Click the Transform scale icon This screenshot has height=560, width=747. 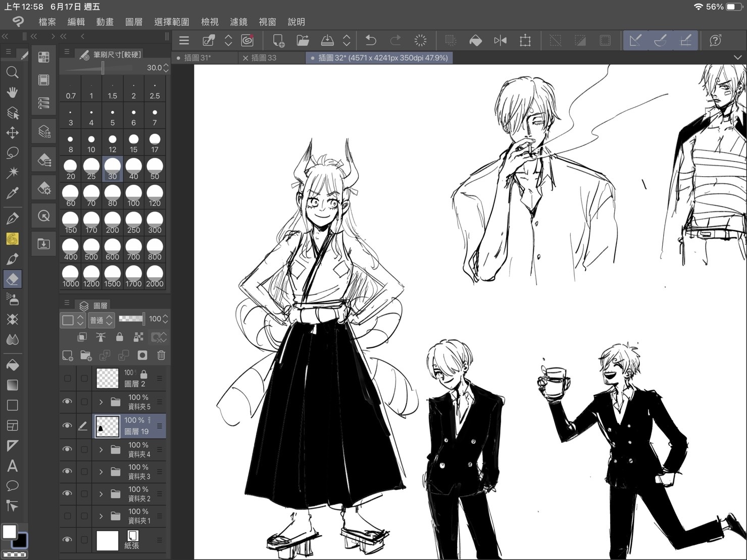(525, 40)
